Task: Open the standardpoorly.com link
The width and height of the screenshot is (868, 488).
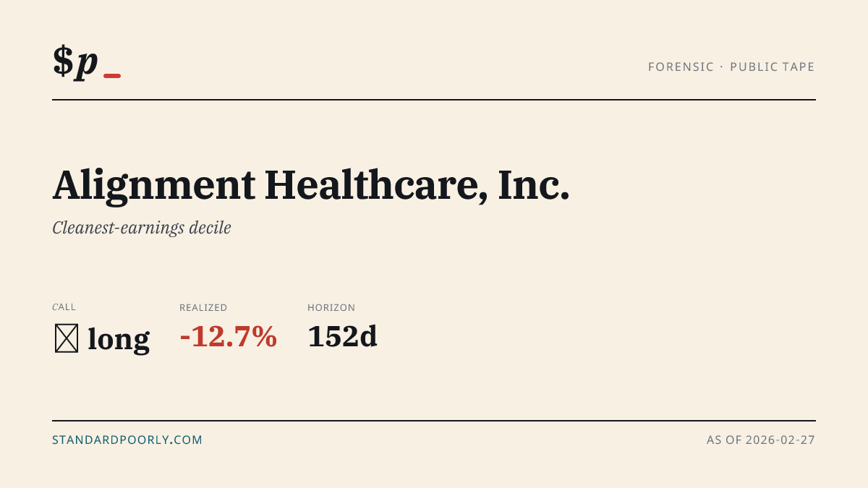Action: (127, 440)
